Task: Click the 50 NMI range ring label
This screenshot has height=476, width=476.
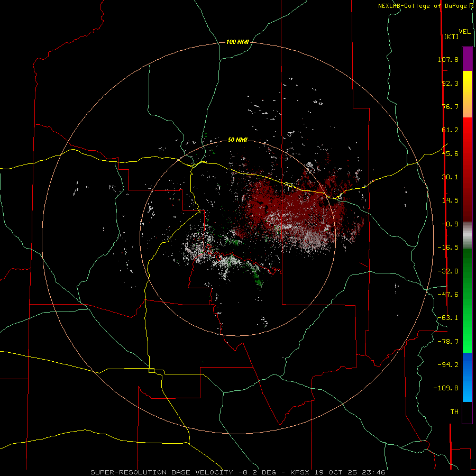Action: coord(237,140)
